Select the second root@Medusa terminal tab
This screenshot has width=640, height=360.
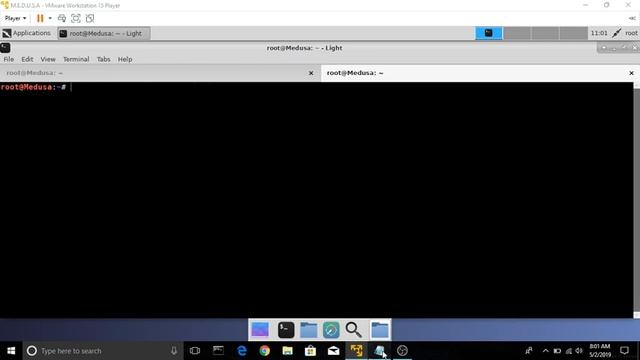point(480,73)
